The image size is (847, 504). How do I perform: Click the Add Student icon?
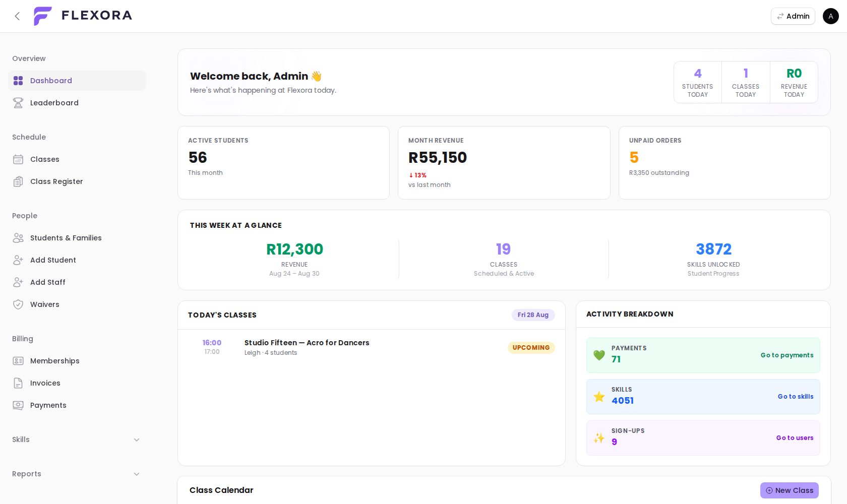click(18, 260)
